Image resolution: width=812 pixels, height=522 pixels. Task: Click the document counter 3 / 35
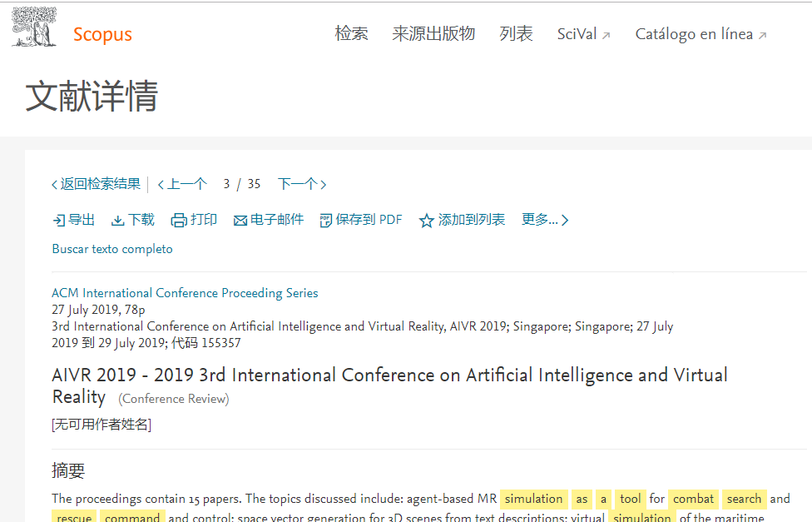(242, 184)
